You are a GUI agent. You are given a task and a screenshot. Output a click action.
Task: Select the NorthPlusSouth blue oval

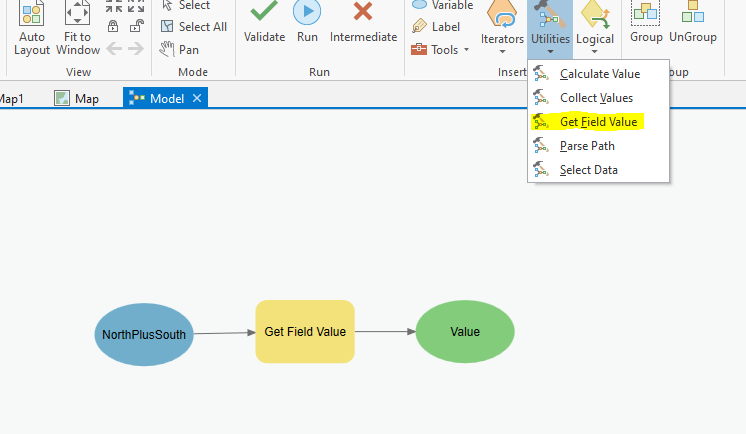(x=144, y=335)
